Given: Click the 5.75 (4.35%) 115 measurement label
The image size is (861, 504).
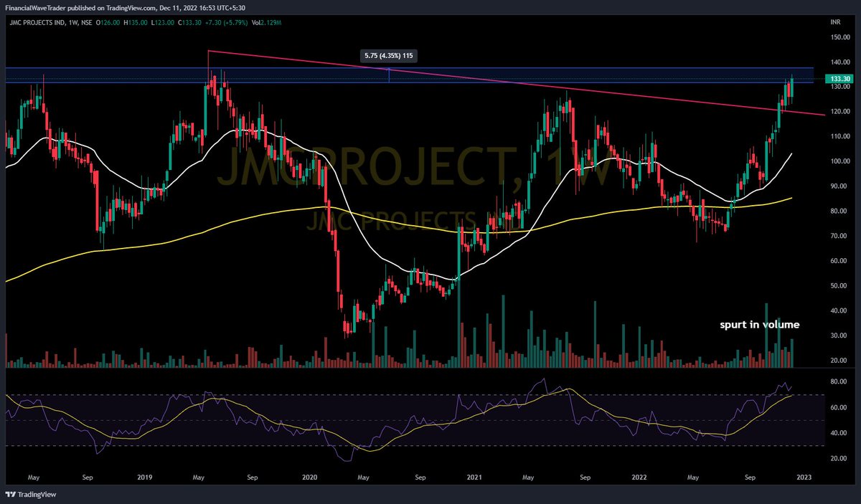Looking at the screenshot, I should 389,55.
